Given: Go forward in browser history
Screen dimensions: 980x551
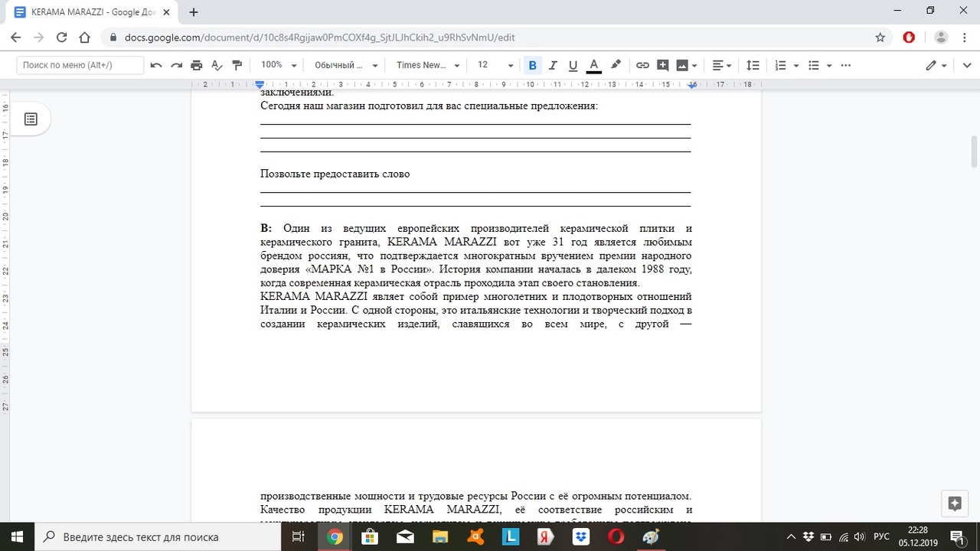Looking at the screenshot, I should coord(39,37).
